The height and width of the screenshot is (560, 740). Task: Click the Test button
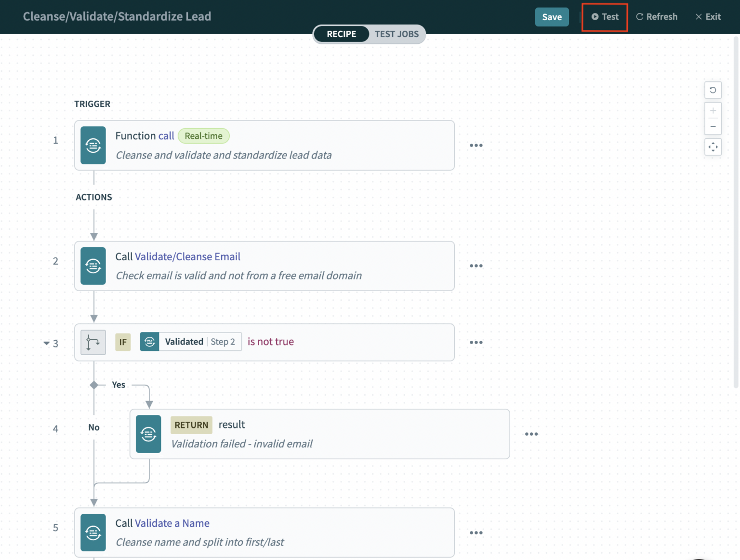pos(605,16)
